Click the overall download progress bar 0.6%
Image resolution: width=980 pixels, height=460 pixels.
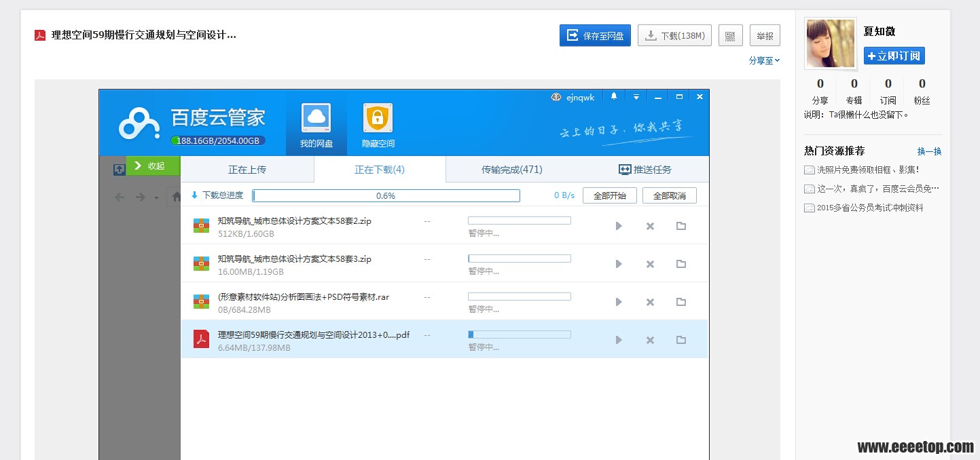click(386, 195)
